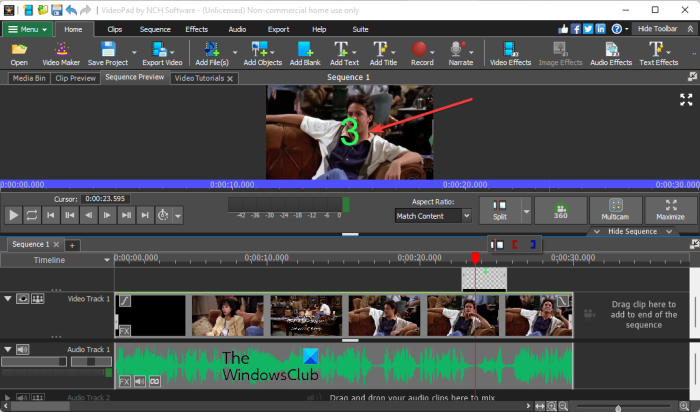Toggle the audio clip link icon
The height and width of the screenshot is (412, 700).
(154, 382)
